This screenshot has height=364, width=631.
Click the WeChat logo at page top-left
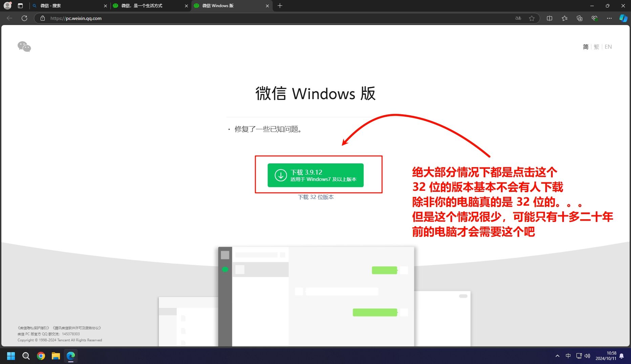(24, 47)
